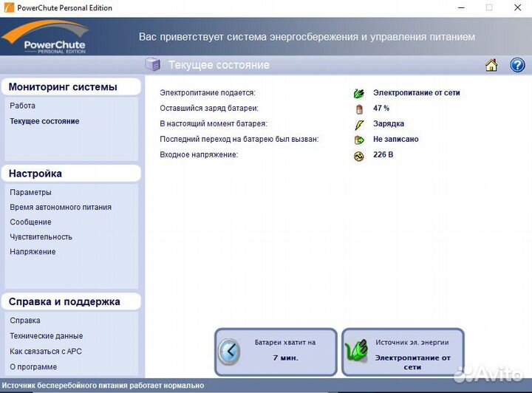
Task: Click the Источник эл. энергии panel
Action: pyautogui.click(x=403, y=352)
